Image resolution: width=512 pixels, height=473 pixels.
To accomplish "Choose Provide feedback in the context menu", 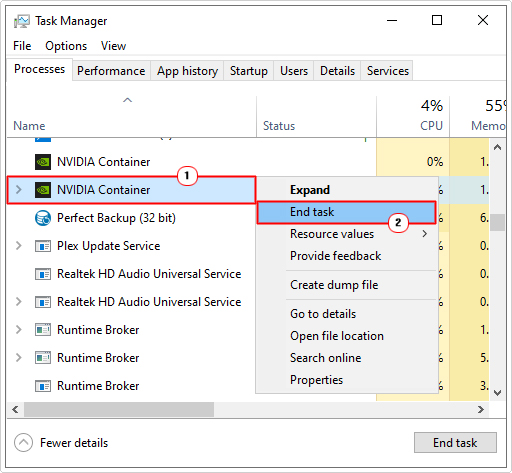I will point(347,256).
